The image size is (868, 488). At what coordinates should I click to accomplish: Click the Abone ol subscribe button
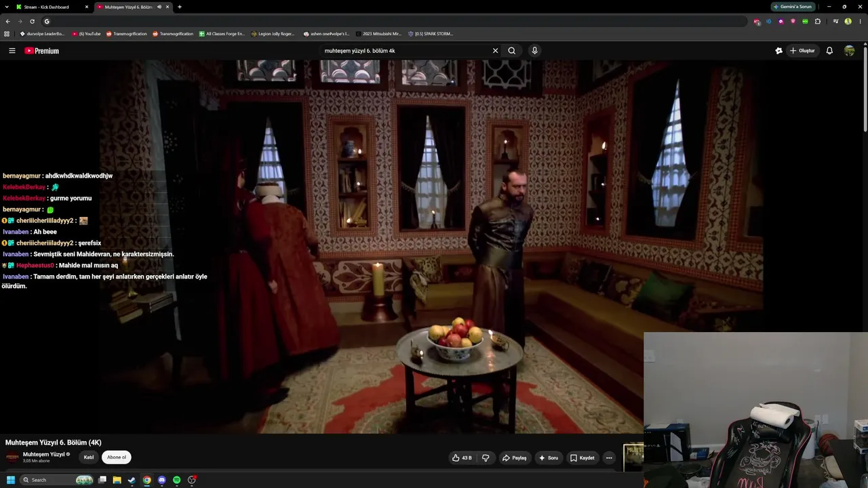click(117, 457)
